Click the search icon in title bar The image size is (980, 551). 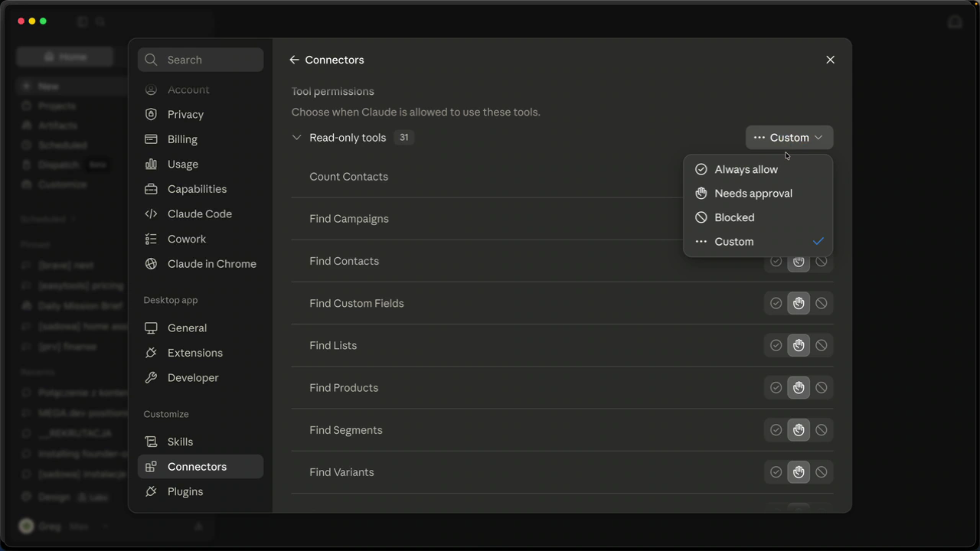(100, 21)
